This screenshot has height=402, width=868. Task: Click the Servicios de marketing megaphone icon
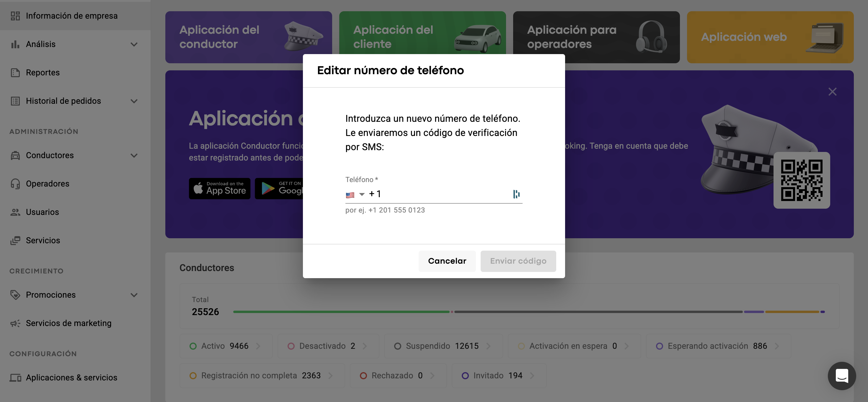[x=15, y=323]
